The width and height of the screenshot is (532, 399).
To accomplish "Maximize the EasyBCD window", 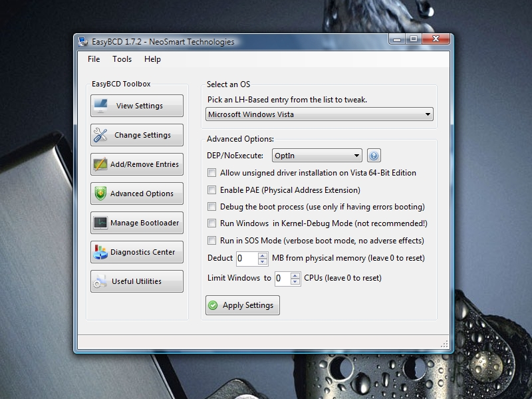I will [x=413, y=39].
